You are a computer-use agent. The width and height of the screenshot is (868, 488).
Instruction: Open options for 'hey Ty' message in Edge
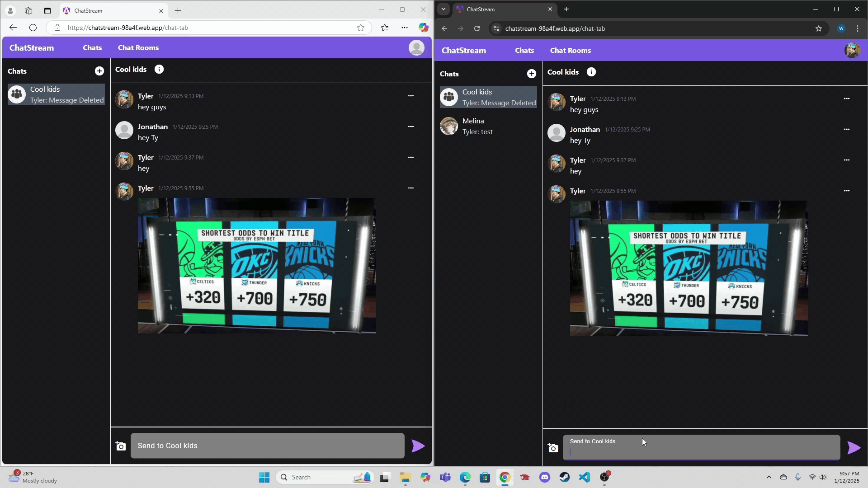(x=411, y=127)
